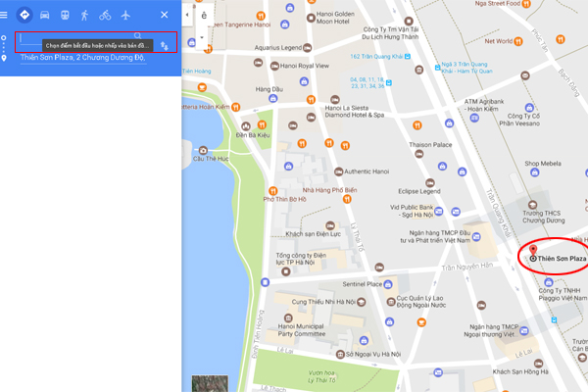Click the Đền Bà Kiệu temple marker
The height and width of the screenshot is (392, 588).
[x=246, y=126]
